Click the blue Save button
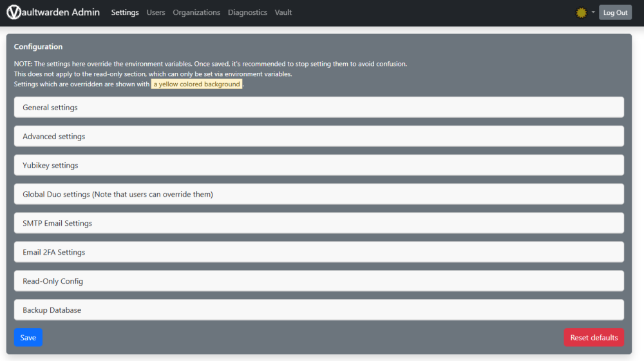Viewport: 644px width, 361px height. (x=28, y=338)
